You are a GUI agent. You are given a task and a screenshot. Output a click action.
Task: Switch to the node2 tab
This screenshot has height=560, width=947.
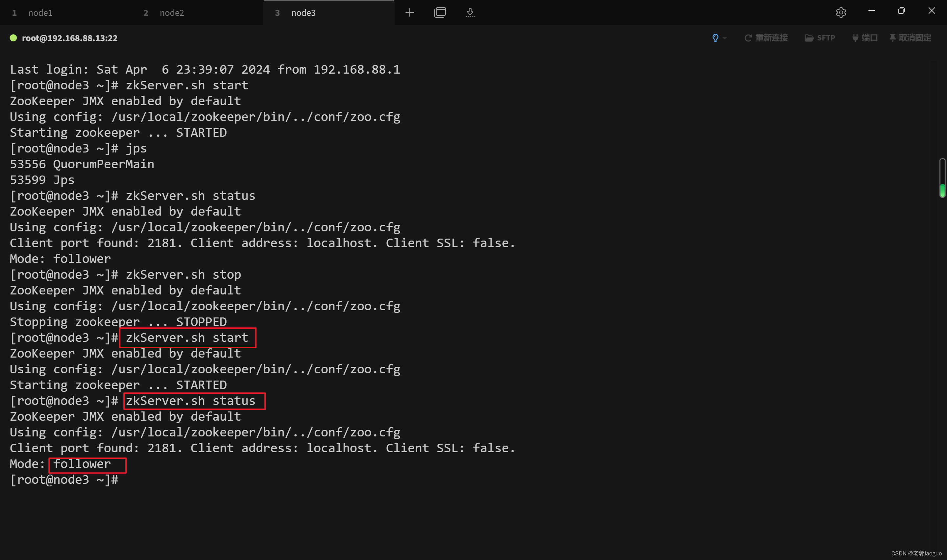pyautogui.click(x=172, y=13)
